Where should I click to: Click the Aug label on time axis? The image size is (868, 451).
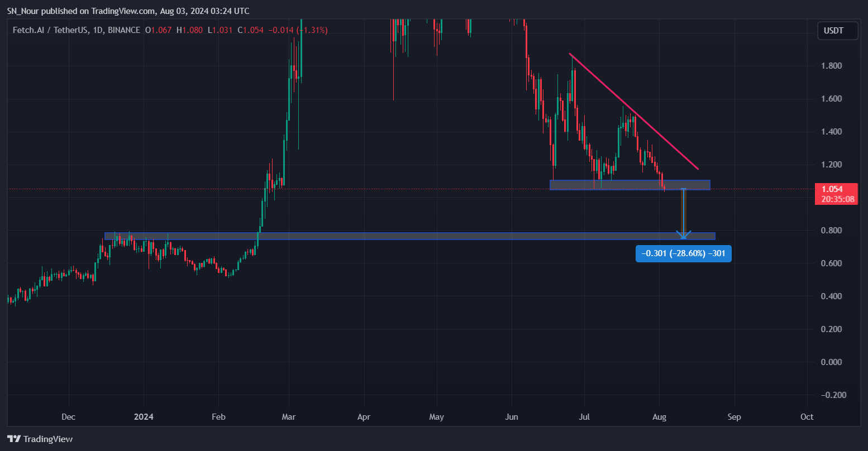coord(660,417)
